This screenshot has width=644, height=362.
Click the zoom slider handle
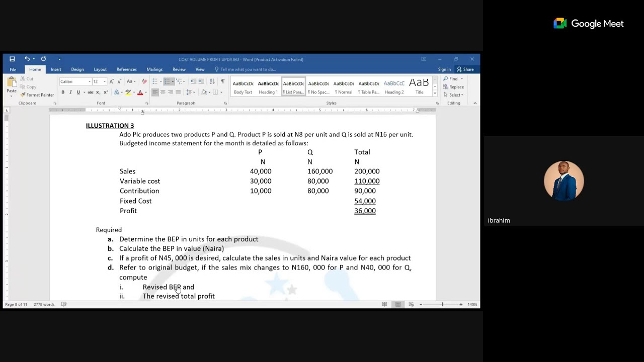pyautogui.click(x=442, y=304)
